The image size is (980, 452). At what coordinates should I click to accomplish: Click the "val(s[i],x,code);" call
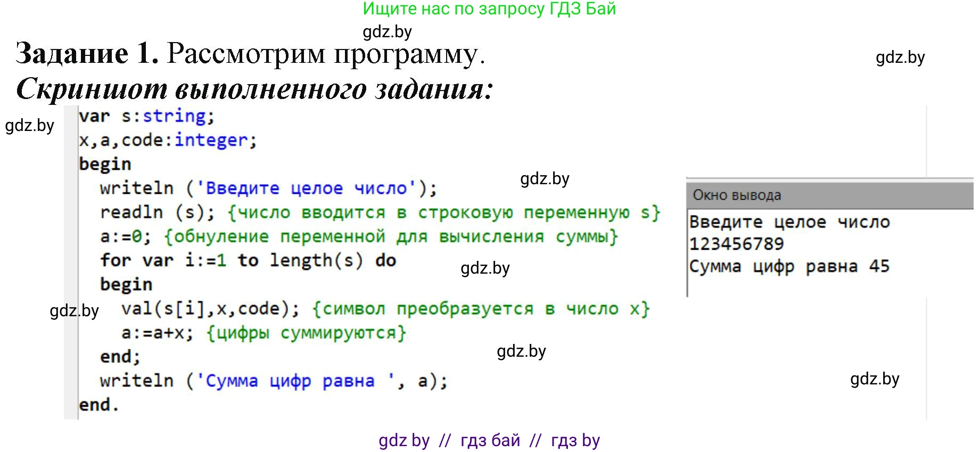coord(210,309)
